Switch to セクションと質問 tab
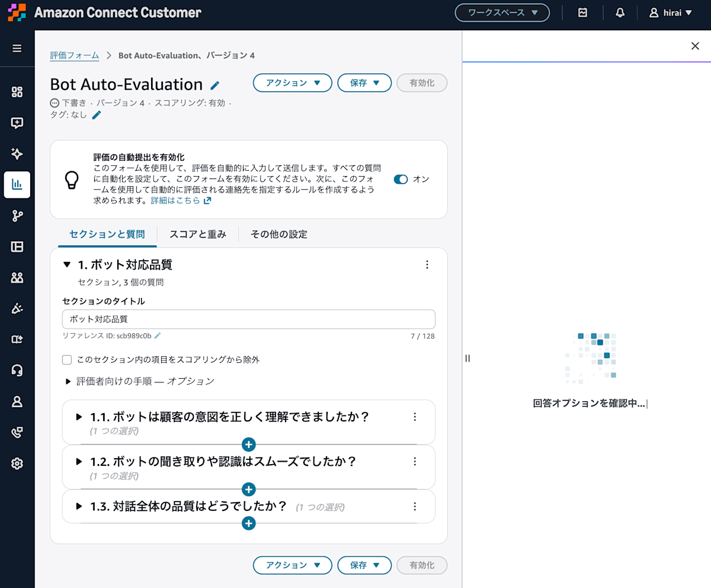This screenshot has height=588, width=711. tap(107, 234)
